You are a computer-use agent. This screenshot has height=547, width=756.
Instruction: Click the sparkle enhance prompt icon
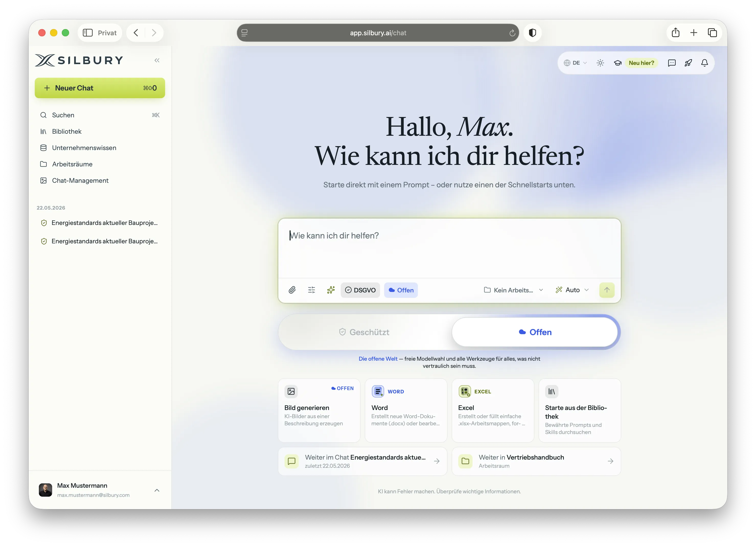[x=331, y=290]
